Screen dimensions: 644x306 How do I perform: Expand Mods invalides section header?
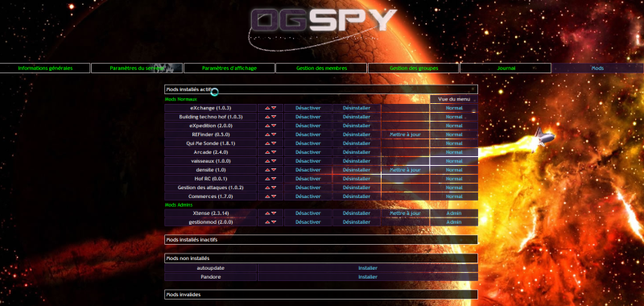[321, 295]
